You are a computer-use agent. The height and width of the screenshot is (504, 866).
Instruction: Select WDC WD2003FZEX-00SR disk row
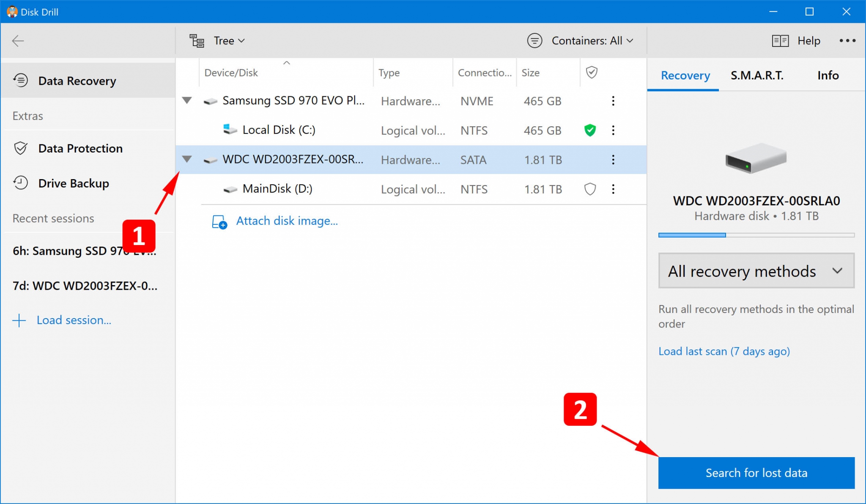411,160
